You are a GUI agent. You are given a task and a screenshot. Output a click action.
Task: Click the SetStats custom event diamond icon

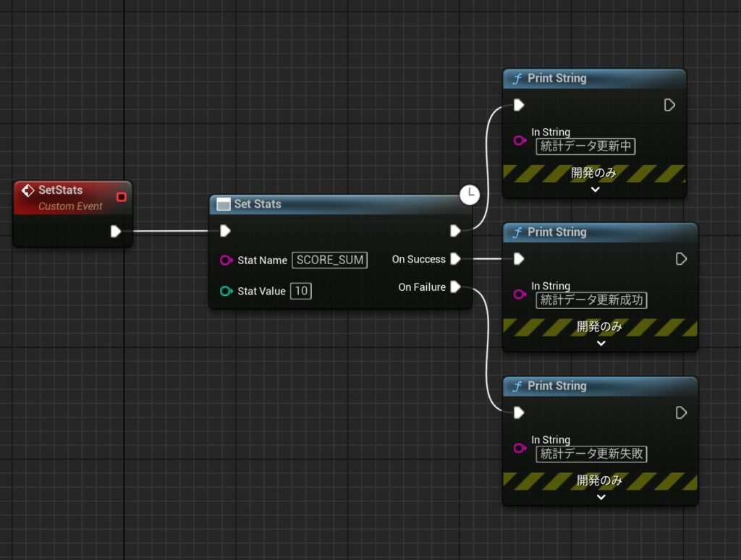(x=27, y=190)
